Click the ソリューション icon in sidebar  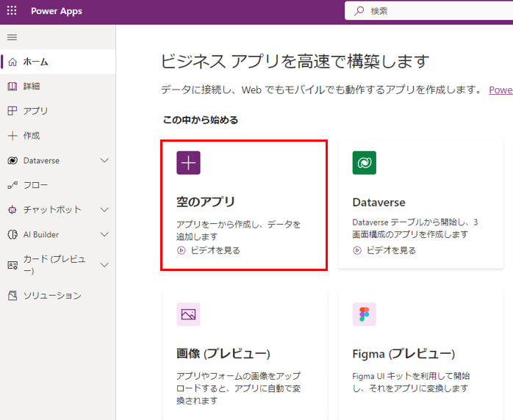coord(12,296)
